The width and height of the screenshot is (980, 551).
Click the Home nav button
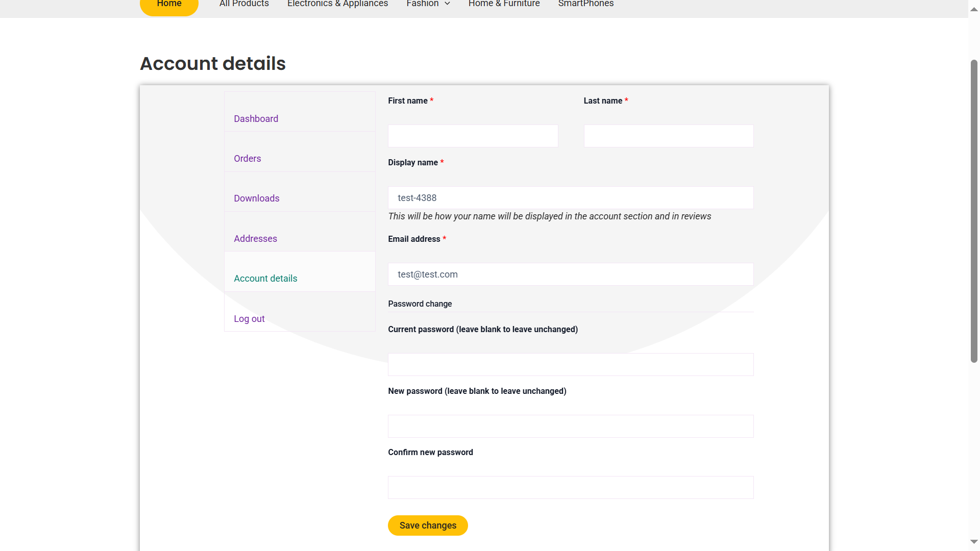(x=169, y=5)
